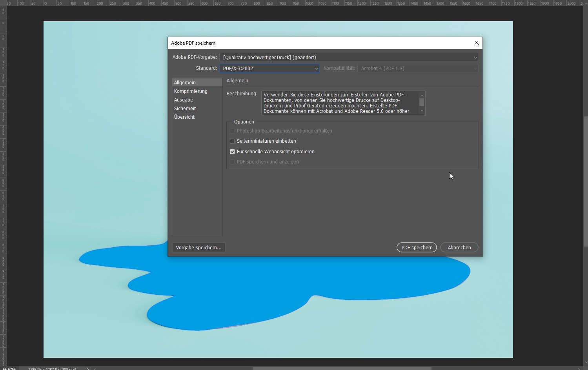
Task: Open the Sicherheit settings section
Action: [185, 109]
